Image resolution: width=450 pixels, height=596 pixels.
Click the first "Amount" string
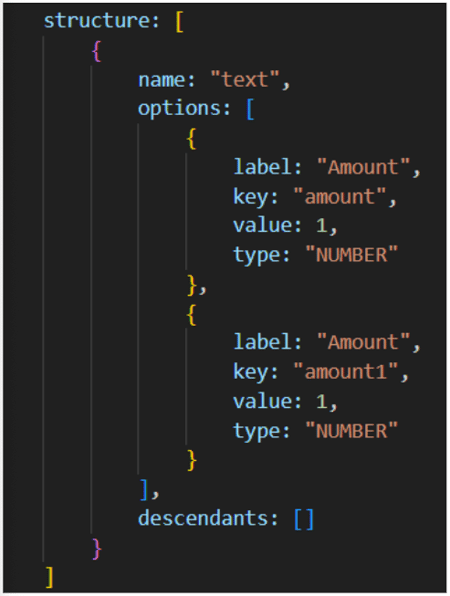[x=363, y=167]
